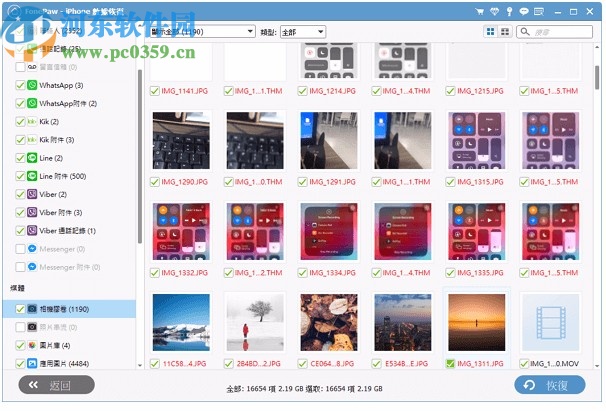Uncheck IMG_1290.JPG checkbox

click(x=155, y=182)
